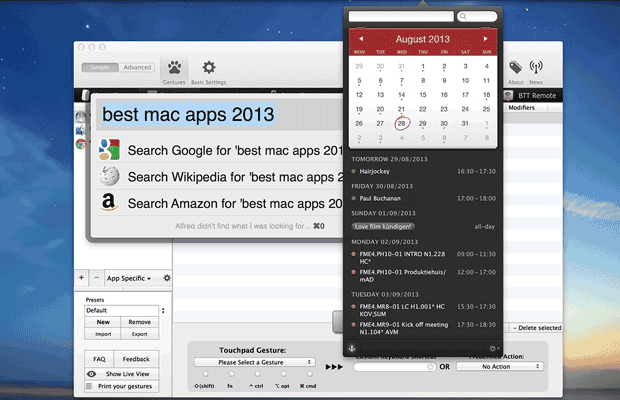
Task: Enable the cmd modifier checkbox
Action: click(x=309, y=374)
